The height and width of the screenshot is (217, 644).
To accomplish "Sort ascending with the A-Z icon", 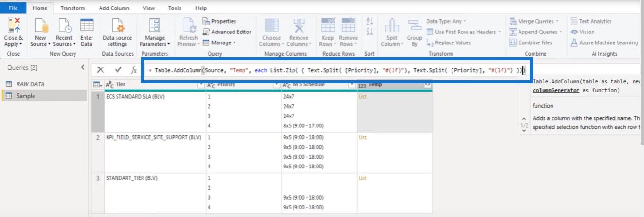I will tap(369, 21).
